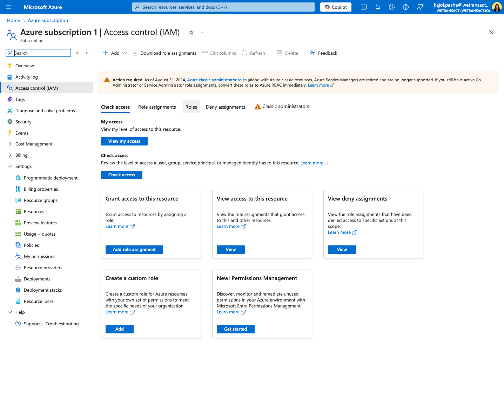Click the Programmatic deployment icon
Image resolution: width=504 pixels, height=420 pixels.
coord(18,178)
